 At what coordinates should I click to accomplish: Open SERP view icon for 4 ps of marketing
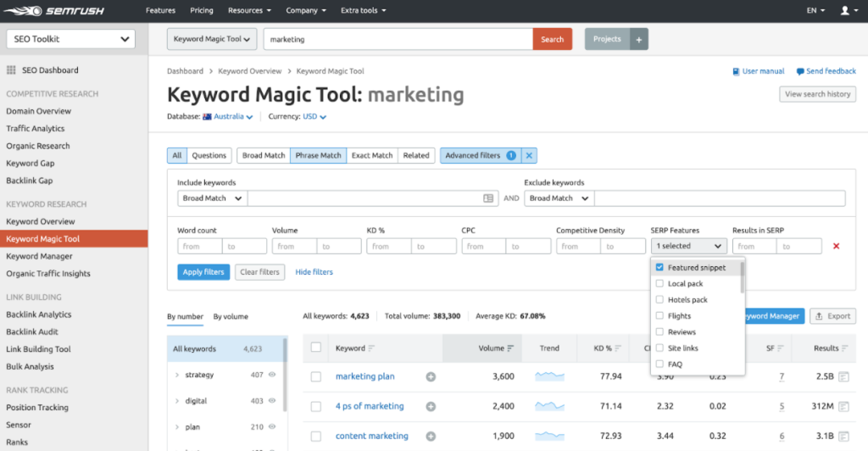[843, 407]
